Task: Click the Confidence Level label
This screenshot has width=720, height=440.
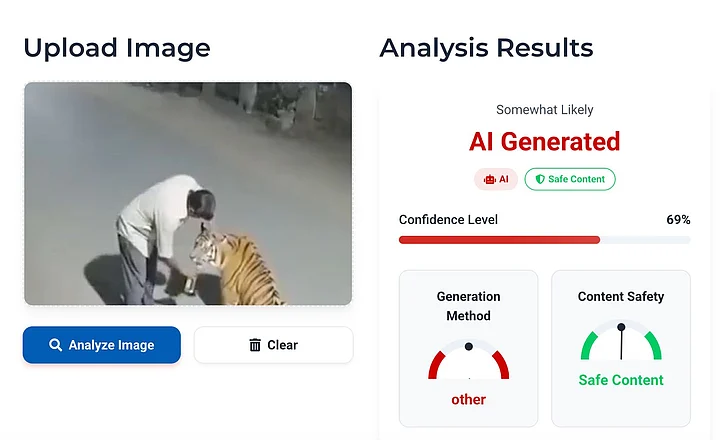Action: pos(448,220)
